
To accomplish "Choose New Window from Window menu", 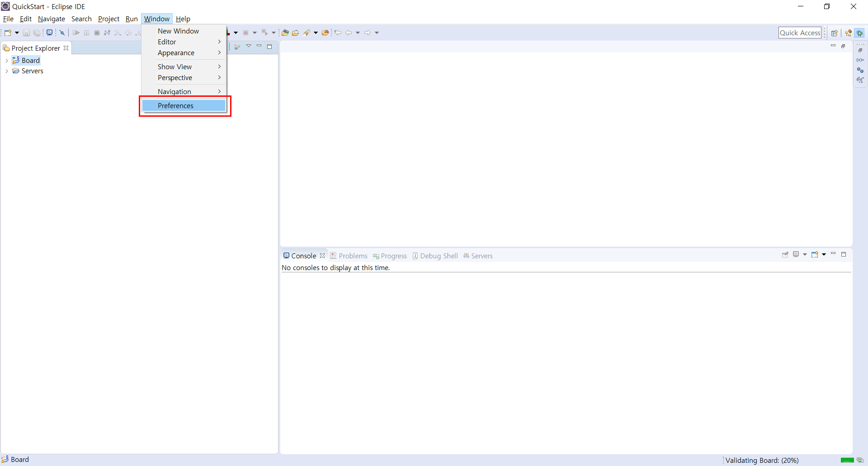I will pyautogui.click(x=184, y=31).
